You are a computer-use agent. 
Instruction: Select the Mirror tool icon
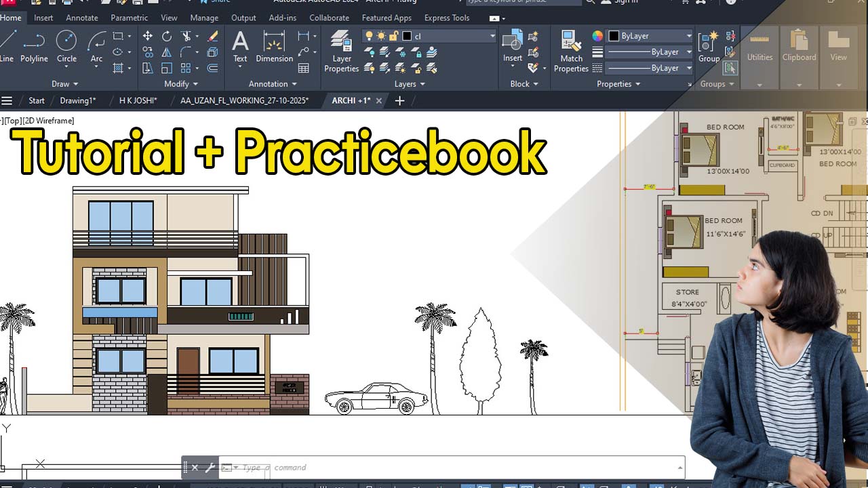(x=166, y=52)
